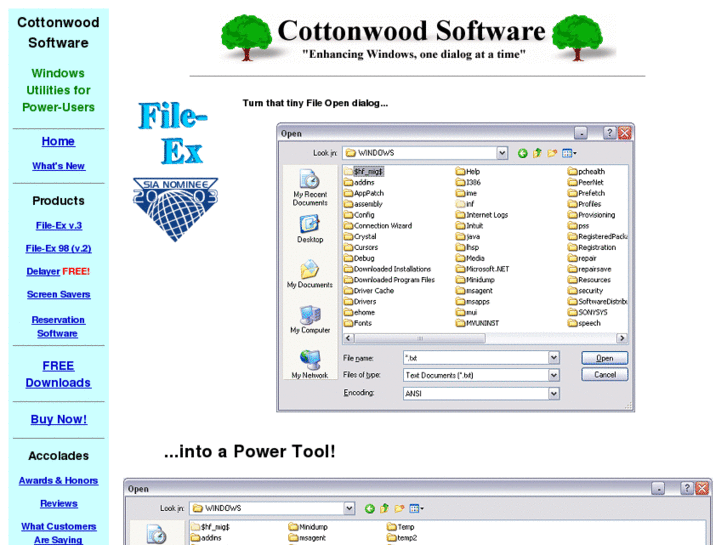Click Back arrow icon in lower Open dialog

click(x=370, y=509)
